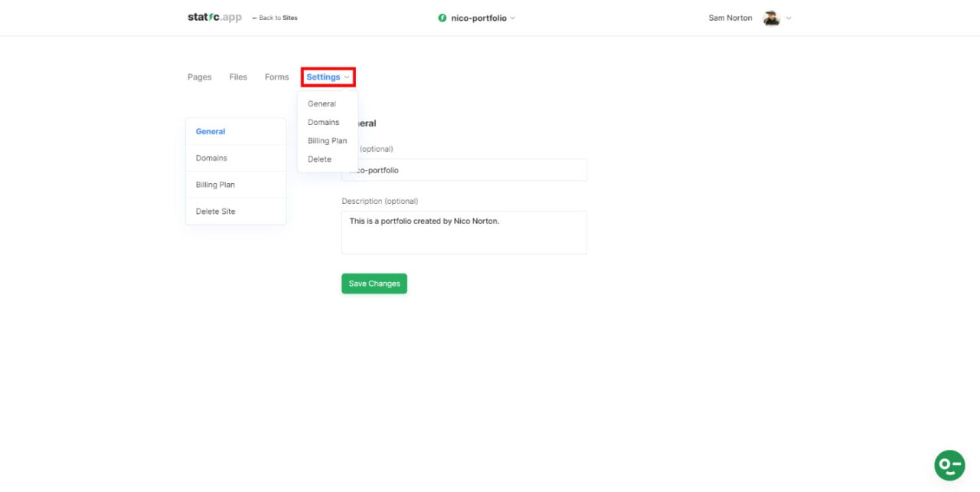Click the Sam Norton user name

point(730,18)
